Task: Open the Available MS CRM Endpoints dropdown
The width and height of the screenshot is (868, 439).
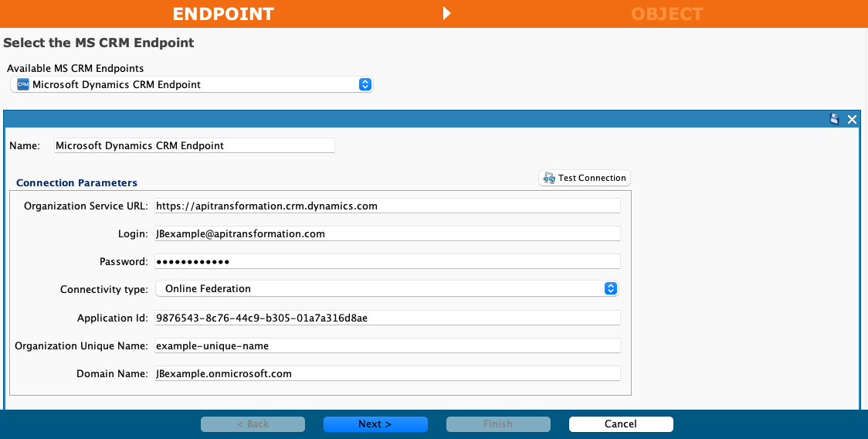Action: 365,84
